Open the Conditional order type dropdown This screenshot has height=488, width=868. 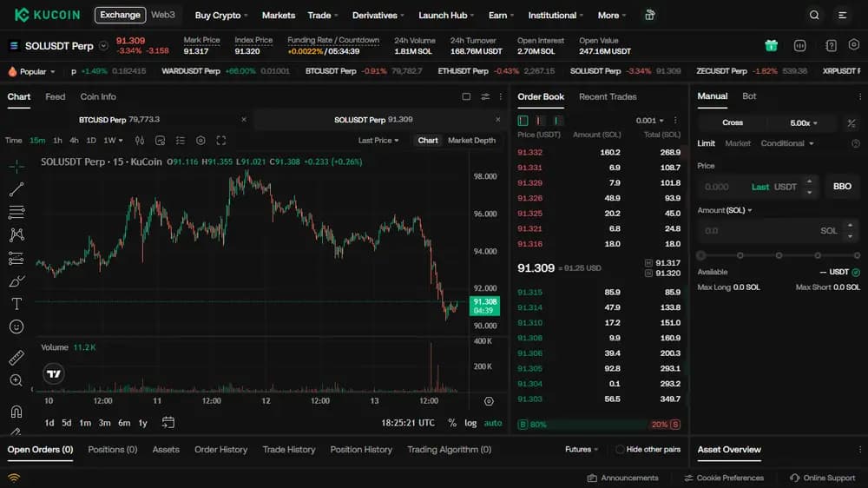(786, 143)
